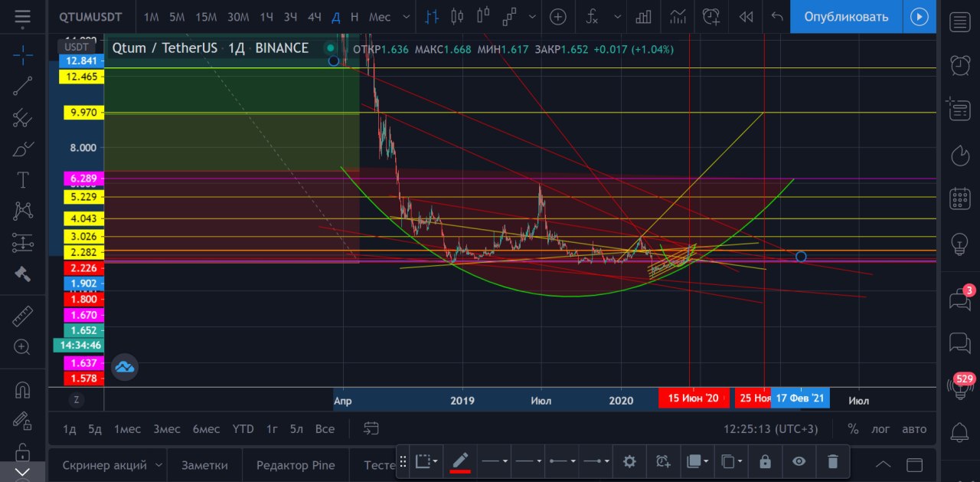Image resolution: width=980 pixels, height=482 pixels.
Task: Hide the selected drawing with eye icon
Action: pos(799,461)
